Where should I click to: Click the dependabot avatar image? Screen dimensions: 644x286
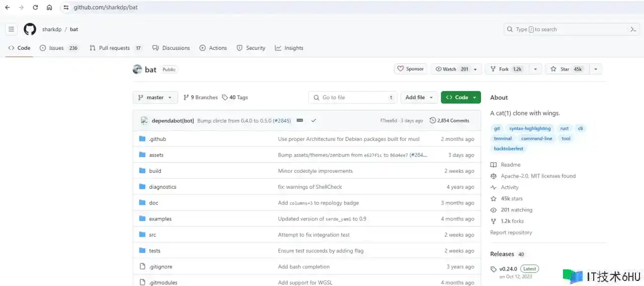click(144, 121)
